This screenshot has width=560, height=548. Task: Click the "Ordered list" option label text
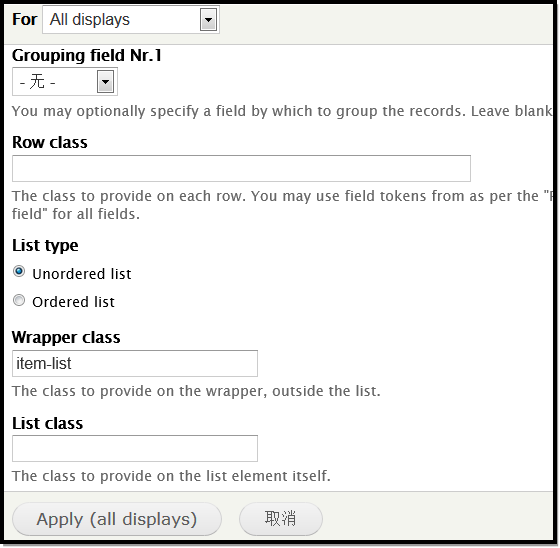[74, 302]
